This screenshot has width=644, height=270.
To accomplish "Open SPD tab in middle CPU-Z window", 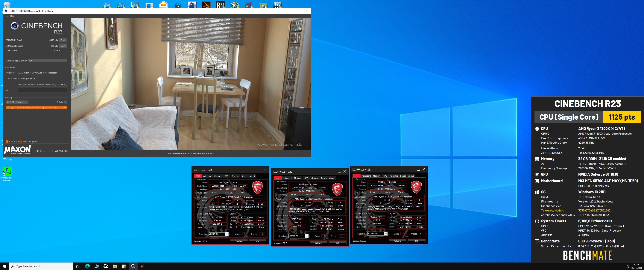I will pyautogui.click(x=306, y=178).
